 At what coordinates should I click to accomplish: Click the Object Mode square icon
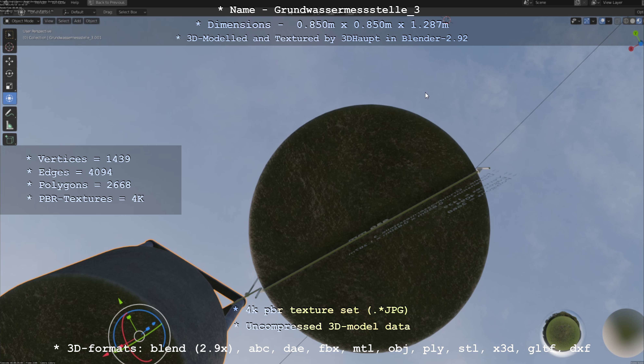(x=7, y=21)
